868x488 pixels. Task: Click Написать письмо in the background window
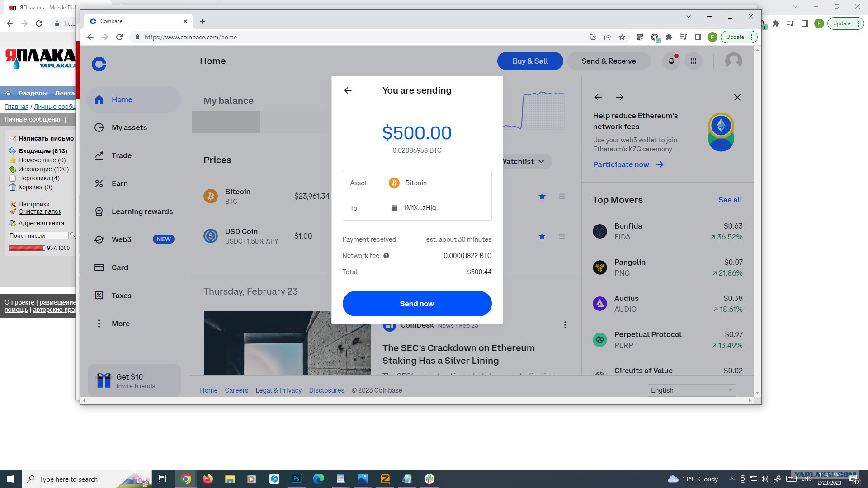point(46,138)
